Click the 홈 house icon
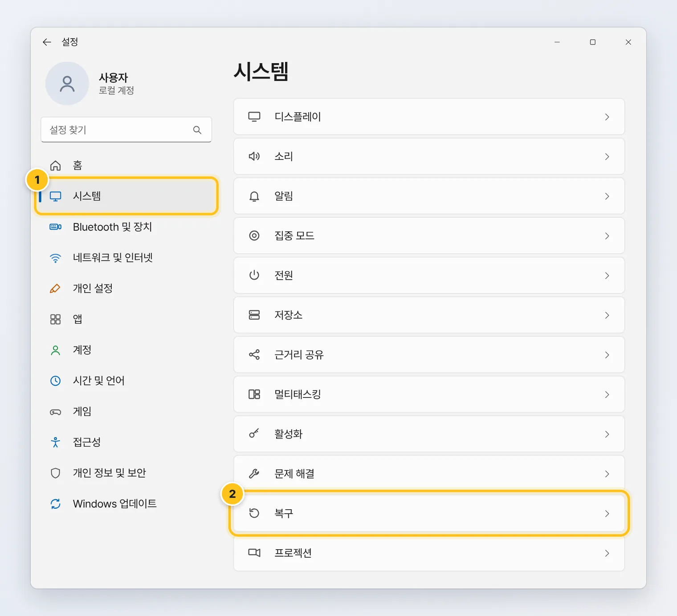 (55, 166)
